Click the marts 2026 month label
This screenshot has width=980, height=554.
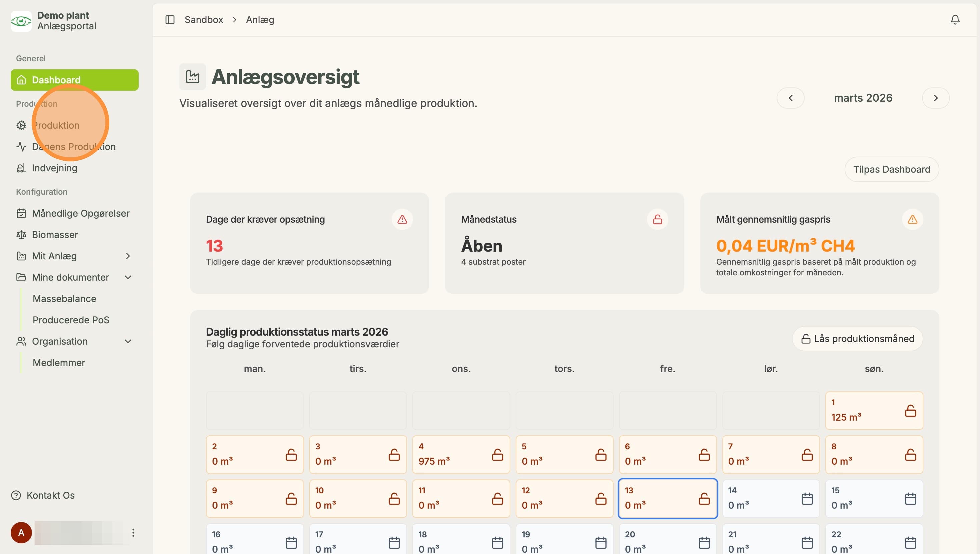[863, 98]
